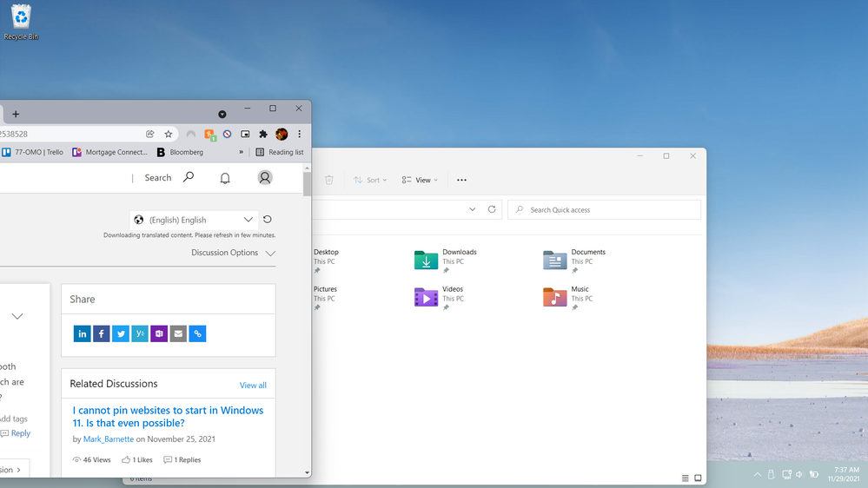Open the volume speaker tray icon
Screen dimensions: 868x488
[799, 474]
